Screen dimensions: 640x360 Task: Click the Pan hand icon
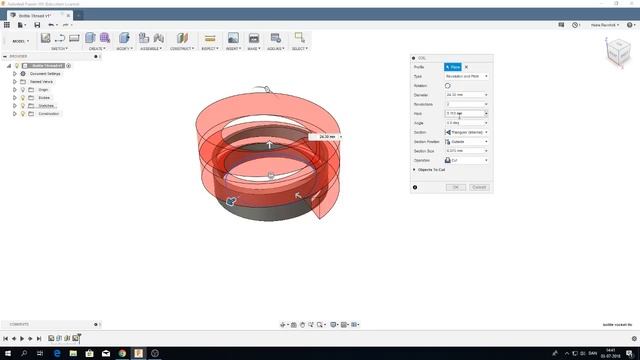coord(302,325)
